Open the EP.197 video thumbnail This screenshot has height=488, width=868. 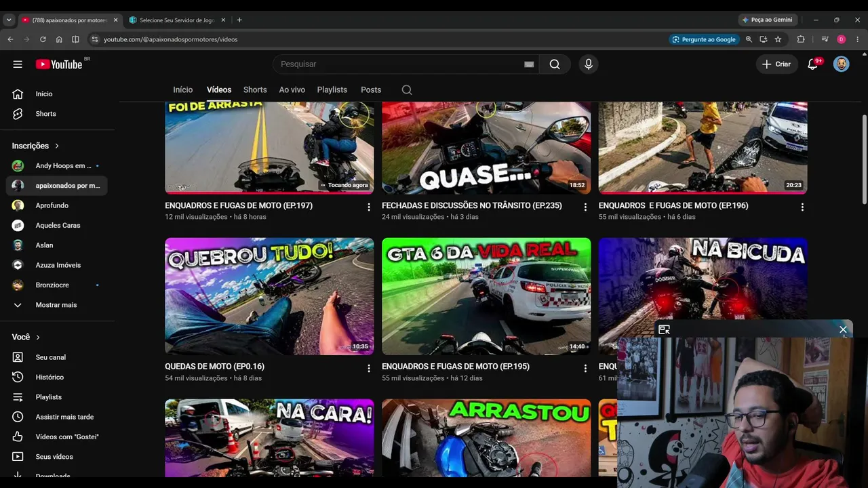(269, 148)
